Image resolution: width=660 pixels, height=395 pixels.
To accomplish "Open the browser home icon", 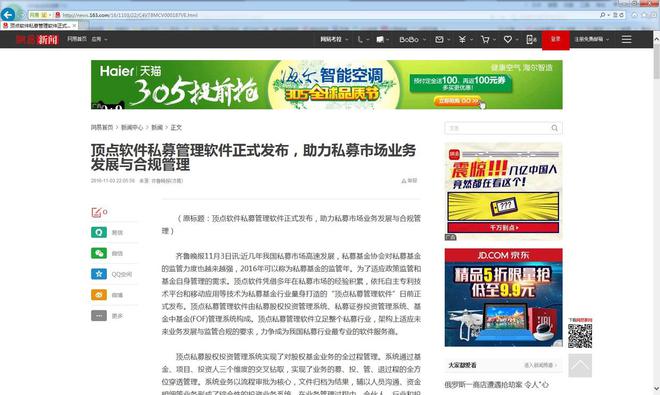I will 635,15.
